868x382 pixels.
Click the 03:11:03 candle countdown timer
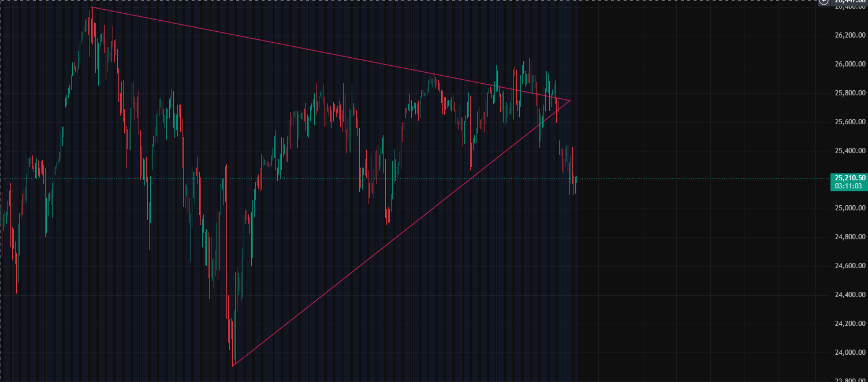(x=849, y=186)
